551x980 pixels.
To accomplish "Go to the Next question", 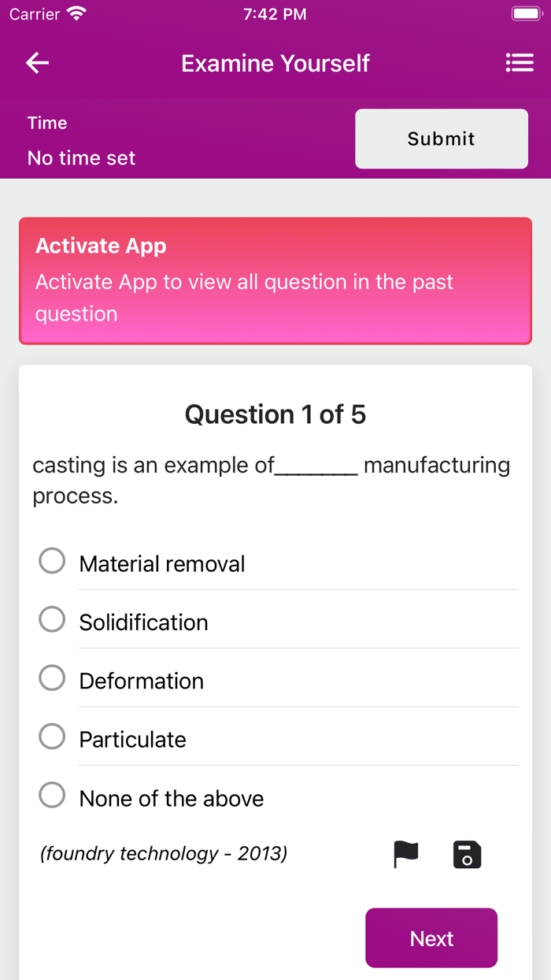I will click(431, 938).
